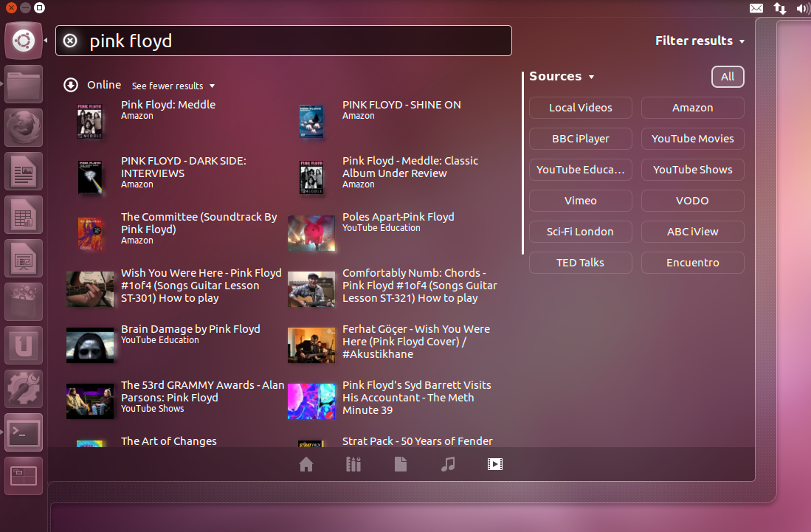The image size is (811, 532).
Task: Toggle the VODO source filter
Action: (692, 201)
